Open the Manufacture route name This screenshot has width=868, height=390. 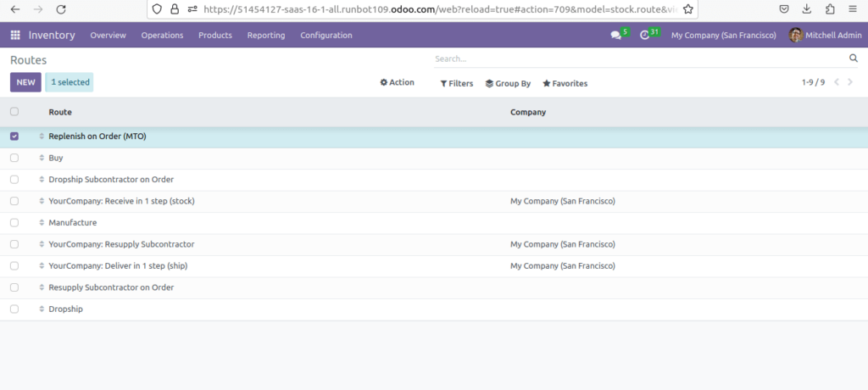pyautogui.click(x=73, y=223)
